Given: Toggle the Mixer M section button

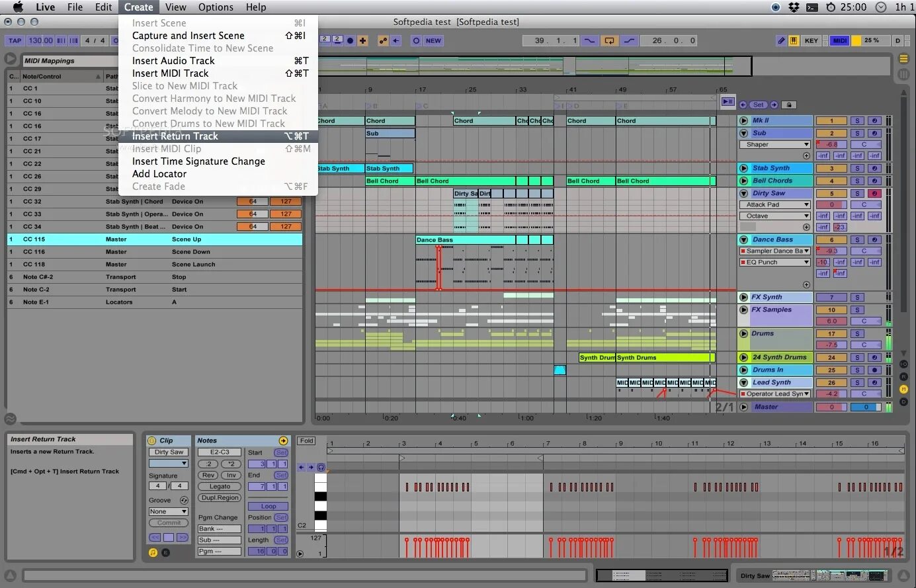Looking at the screenshot, I should (903, 390).
